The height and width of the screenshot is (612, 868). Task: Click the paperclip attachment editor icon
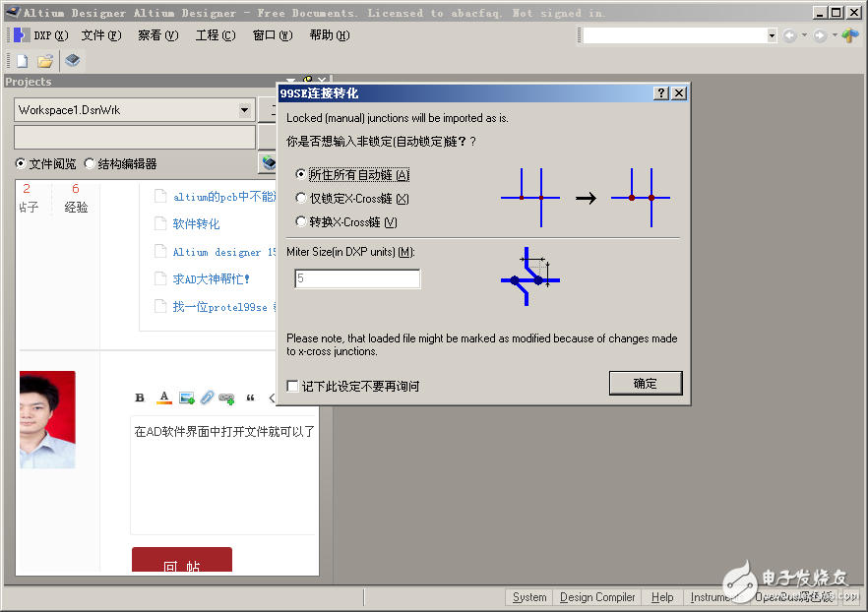tap(207, 398)
